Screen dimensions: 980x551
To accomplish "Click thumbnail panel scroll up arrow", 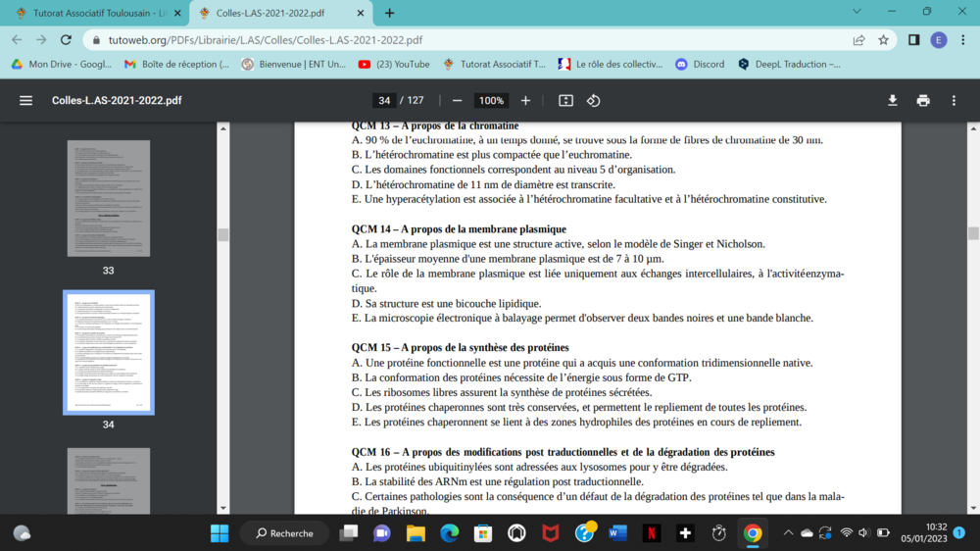I will (223, 128).
